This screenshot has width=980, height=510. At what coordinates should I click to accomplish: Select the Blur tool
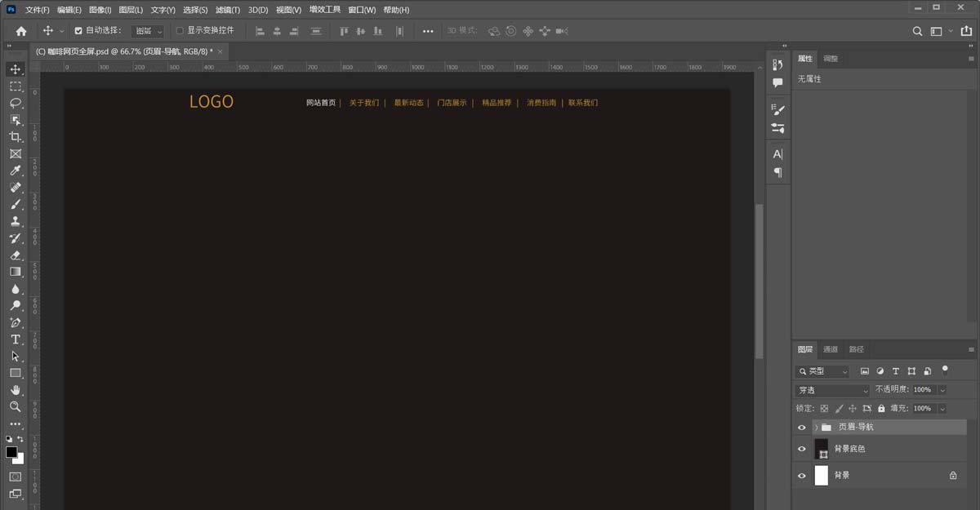click(x=16, y=289)
